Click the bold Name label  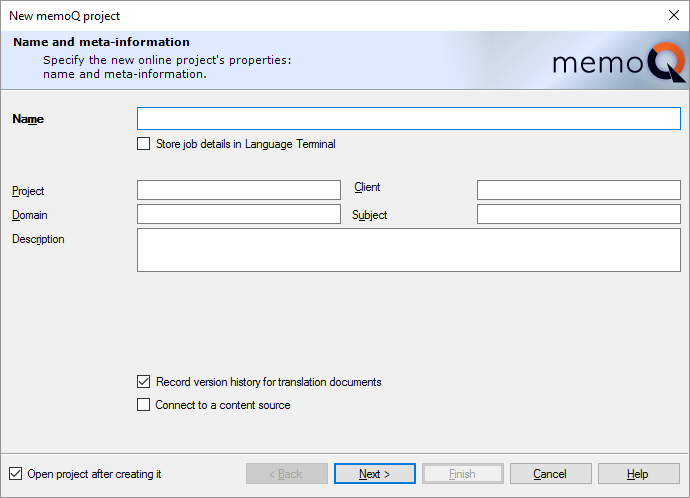28,119
